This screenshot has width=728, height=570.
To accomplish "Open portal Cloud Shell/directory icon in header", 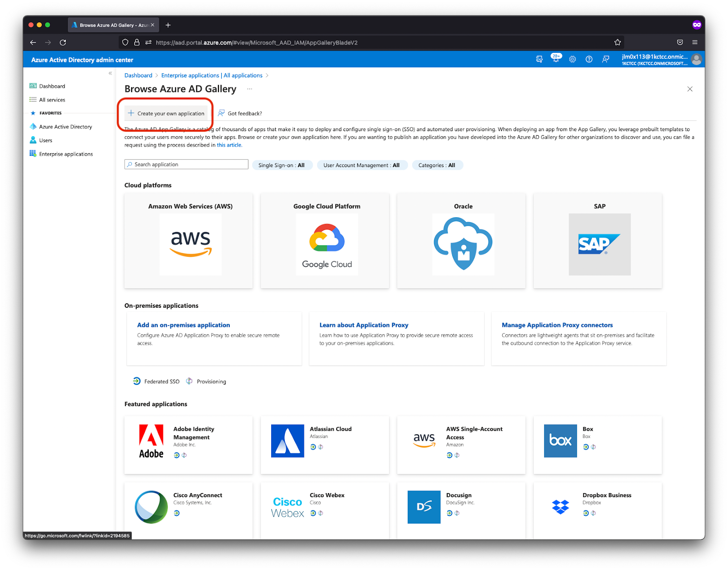I will (x=539, y=59).
